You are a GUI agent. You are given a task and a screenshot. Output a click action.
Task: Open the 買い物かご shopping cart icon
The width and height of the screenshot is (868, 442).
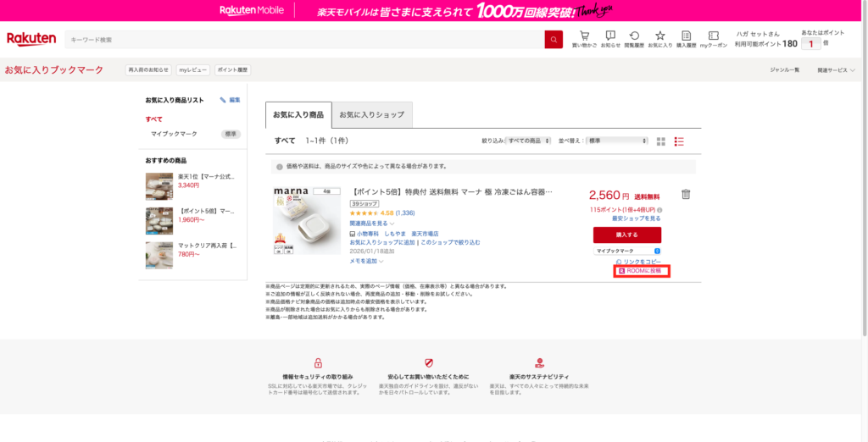(x=584, y=36)
